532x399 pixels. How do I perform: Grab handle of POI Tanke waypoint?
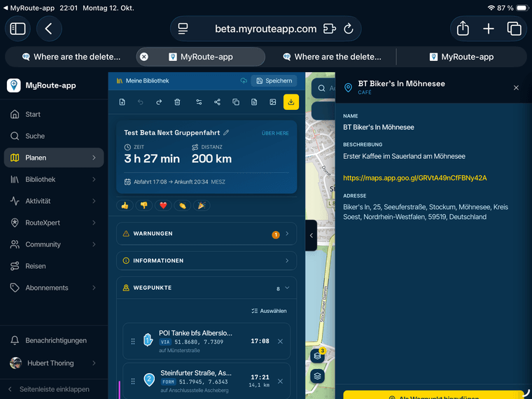coord(133,342)
